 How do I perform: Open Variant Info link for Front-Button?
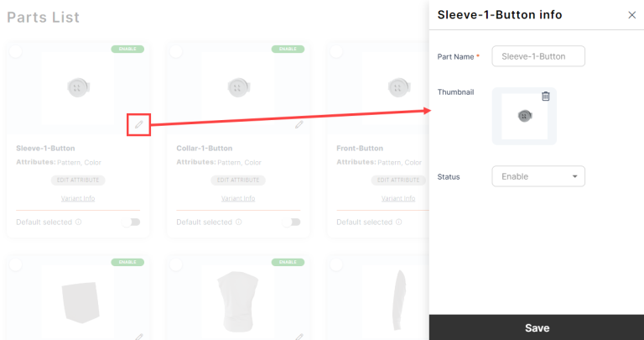(398, 199)
